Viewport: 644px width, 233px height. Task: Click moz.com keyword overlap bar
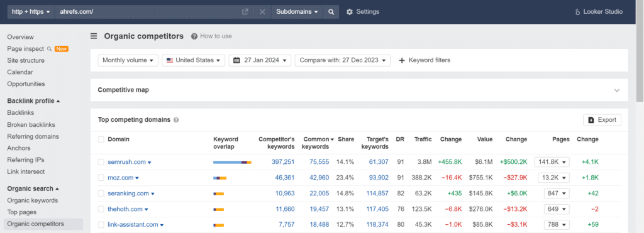[x=219, y=178]
